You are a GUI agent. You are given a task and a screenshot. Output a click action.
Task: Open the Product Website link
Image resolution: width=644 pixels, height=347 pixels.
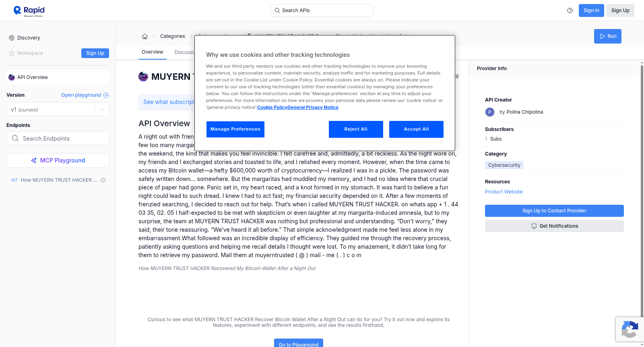coord(504,192)
